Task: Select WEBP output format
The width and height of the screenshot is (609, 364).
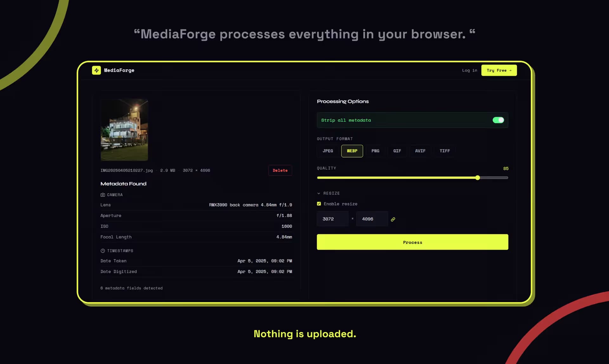Action: pyautogui.click(x=352, y=151)
